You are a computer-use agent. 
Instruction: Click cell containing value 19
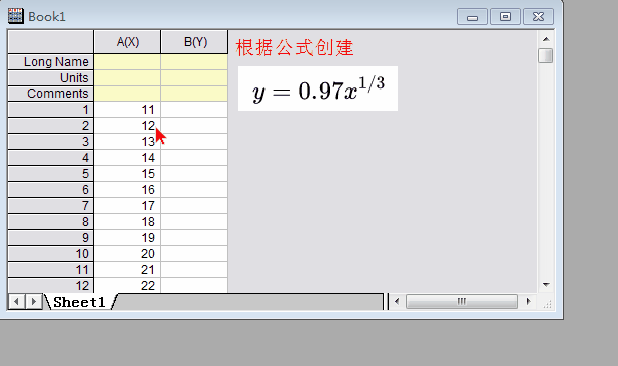tap(127, 238)
